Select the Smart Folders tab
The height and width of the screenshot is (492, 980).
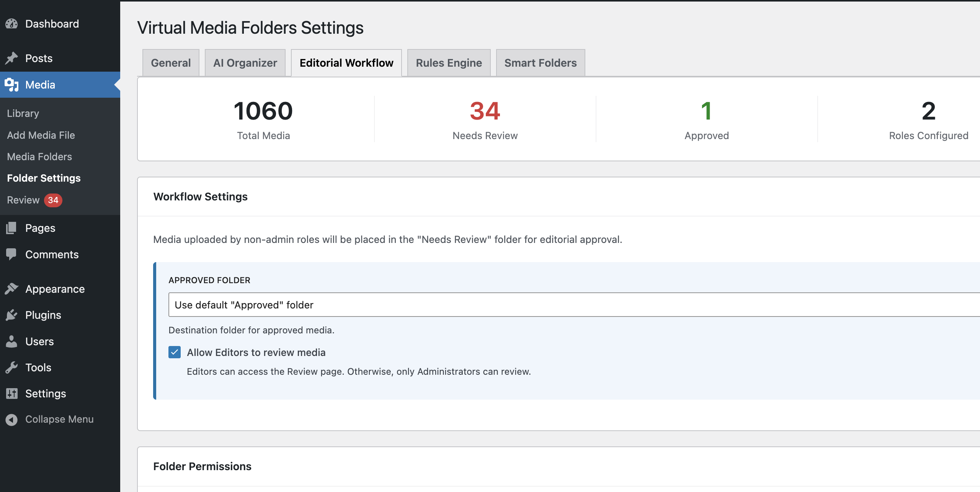click(540, 63)
